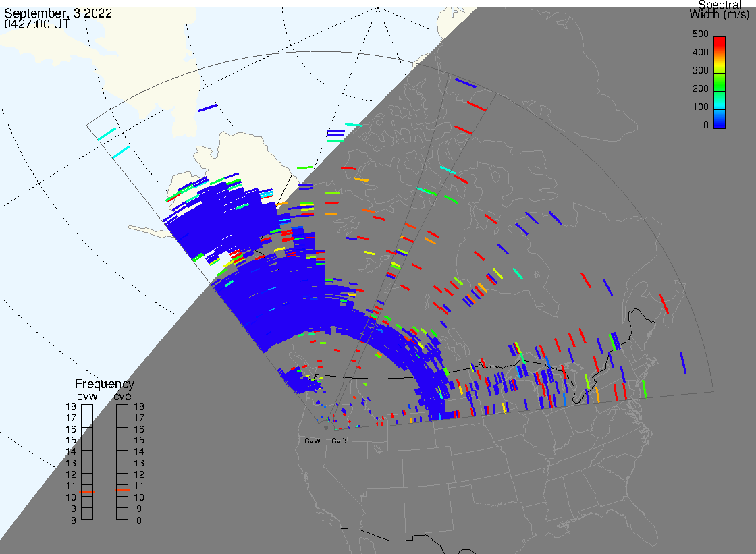
Task: Click the spectral width color bar
Action: pos(720,82)
